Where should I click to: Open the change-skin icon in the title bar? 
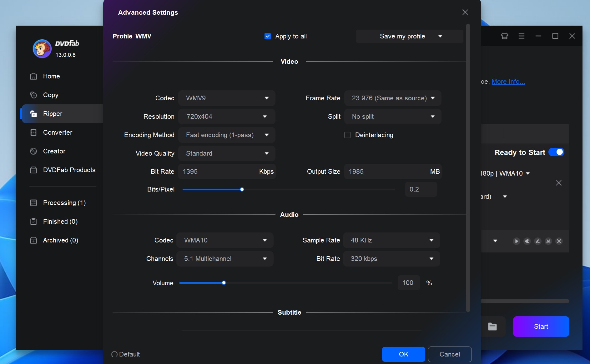pos(504,36)
